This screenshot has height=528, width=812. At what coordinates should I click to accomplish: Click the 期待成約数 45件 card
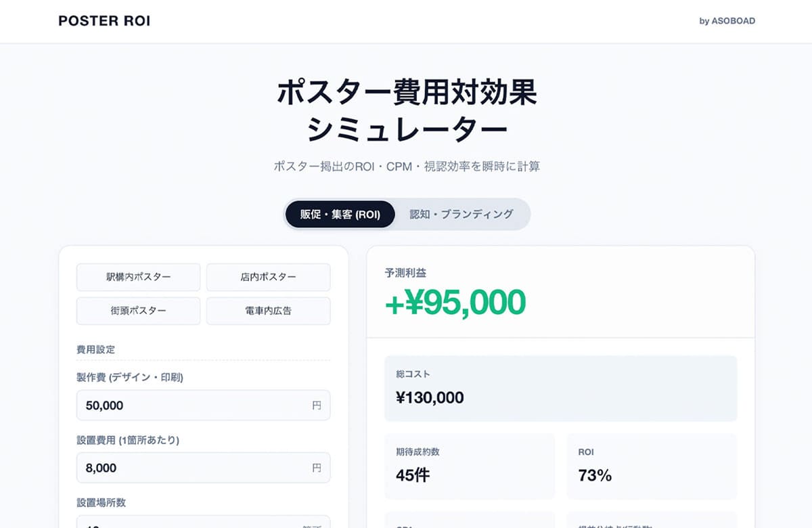(x=470, y=466)
